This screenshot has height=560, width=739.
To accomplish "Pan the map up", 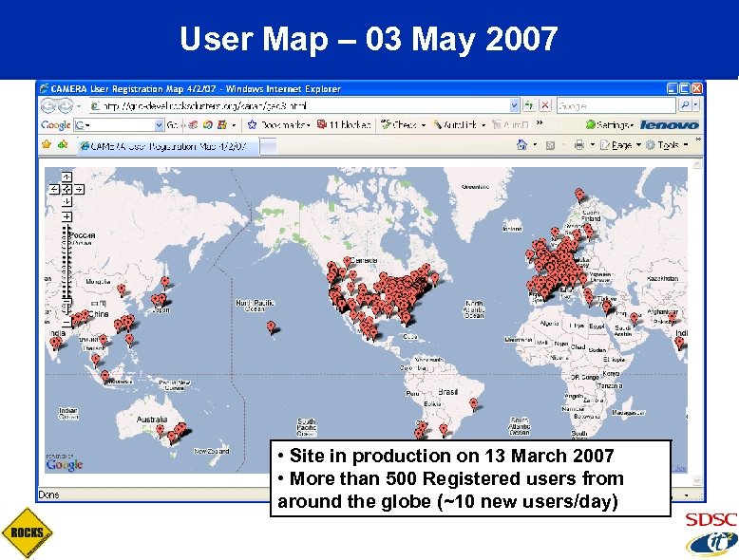I will click(66, 177).
